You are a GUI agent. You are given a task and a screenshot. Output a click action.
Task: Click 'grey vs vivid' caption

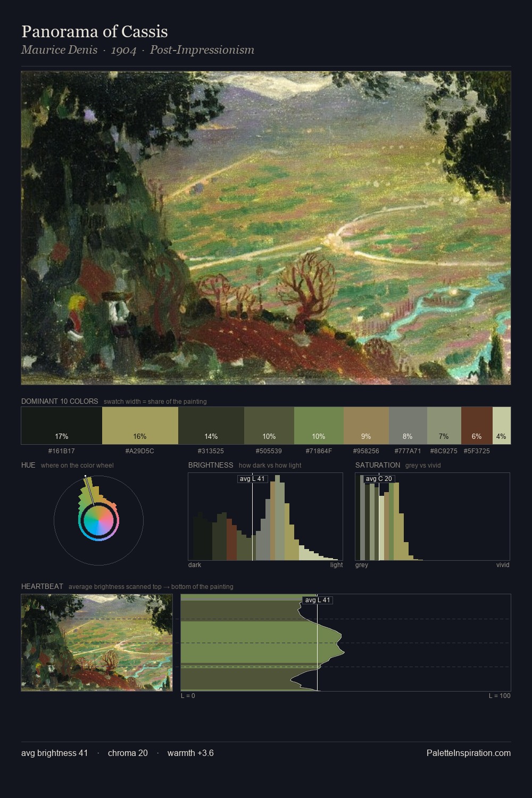tap(423, 465)
